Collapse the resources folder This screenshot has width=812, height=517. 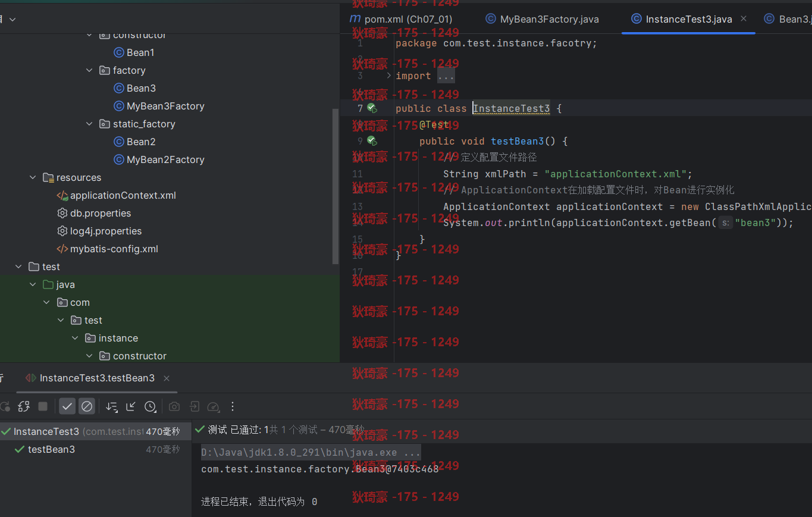pyautogui.click(x=33, y=177)
